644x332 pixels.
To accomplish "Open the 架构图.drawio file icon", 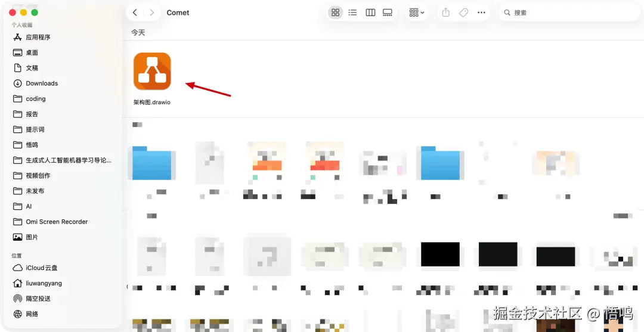I will [x=152, y=71].
